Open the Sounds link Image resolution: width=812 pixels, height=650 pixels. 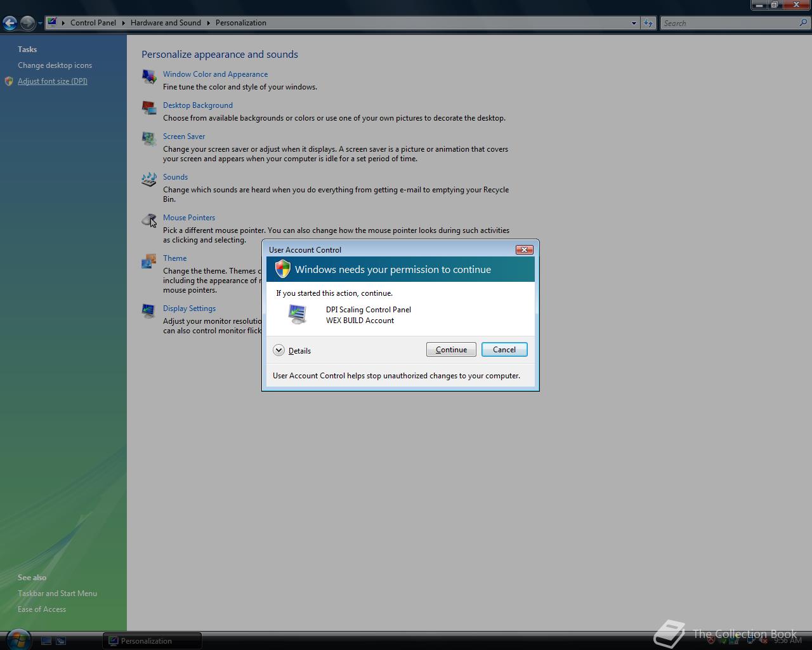coord(175,177)
